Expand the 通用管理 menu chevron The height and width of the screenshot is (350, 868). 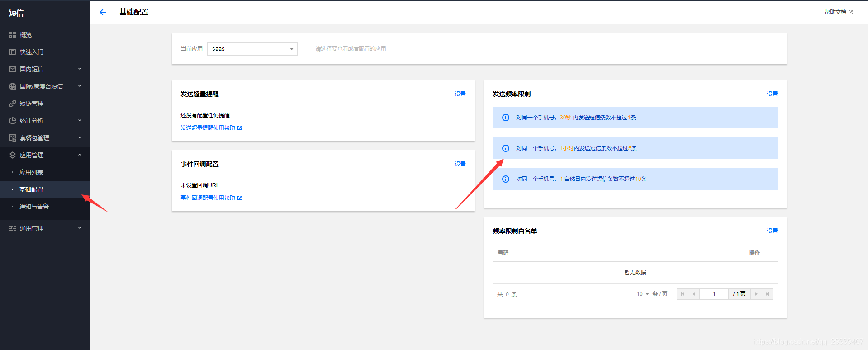80,228
